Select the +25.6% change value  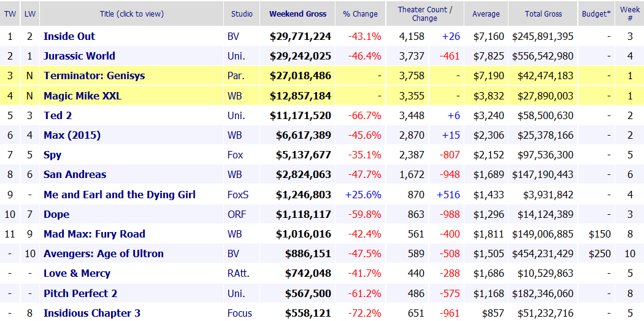click(x=364, y=195)
